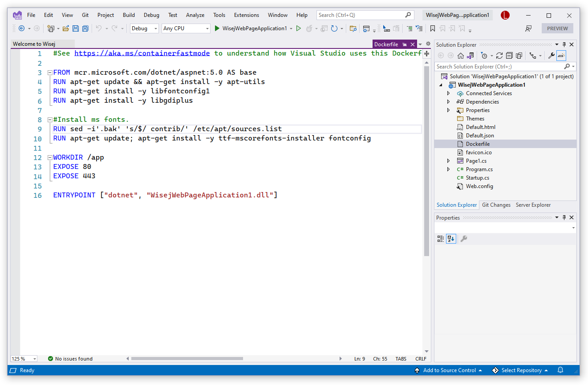588x385 pixels.
Task: Switch to the Server Explorer tab
Action: click(x=533, y=205)
